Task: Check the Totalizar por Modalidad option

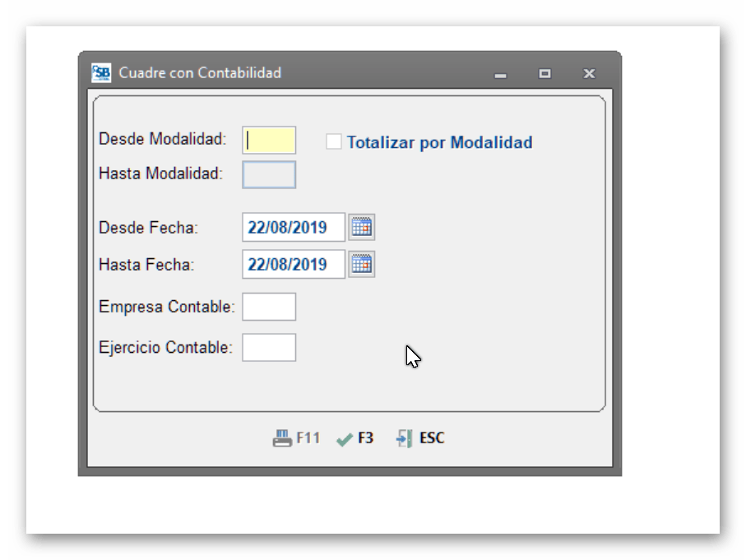Action: tap(334, 141)
